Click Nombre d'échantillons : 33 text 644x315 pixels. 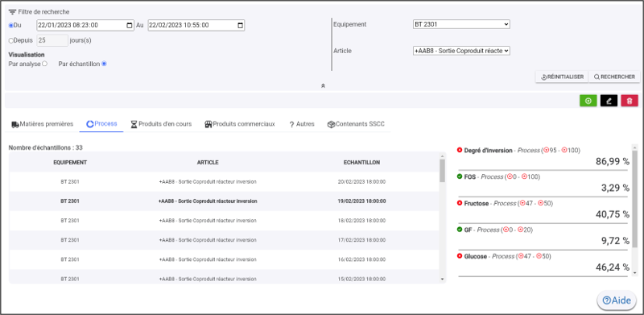coord(46,147)
